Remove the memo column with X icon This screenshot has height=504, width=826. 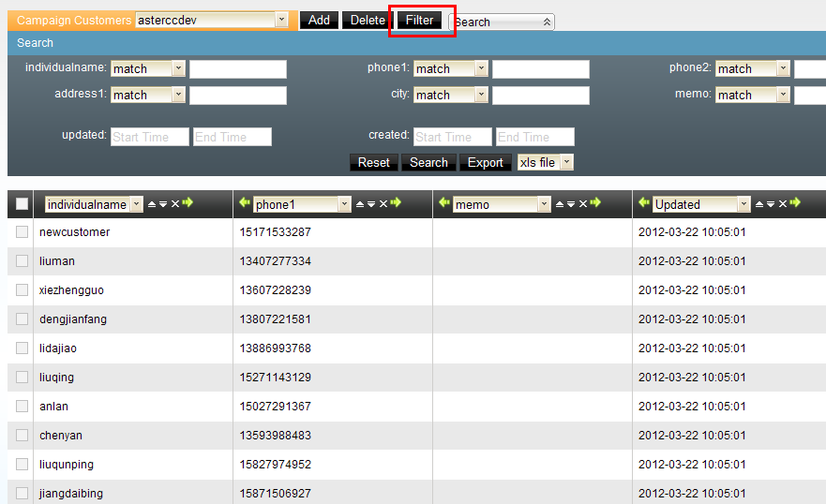tap(582, 204)
